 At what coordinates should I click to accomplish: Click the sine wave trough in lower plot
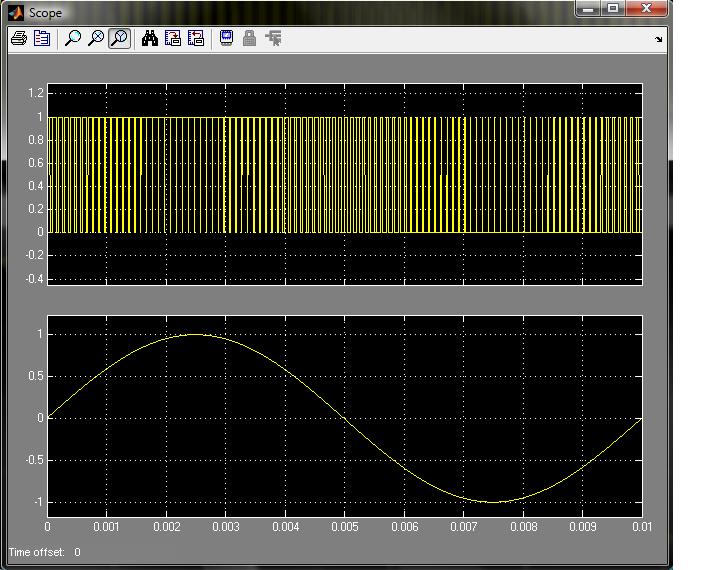(493, 502)
